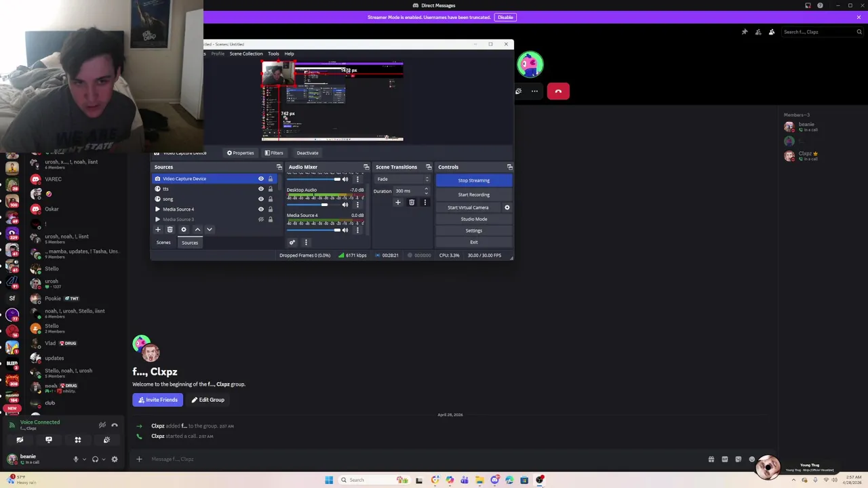Click the Deactivate button in OBS
The width and height of the screenshot is (868, 488).
click(307, 153)
